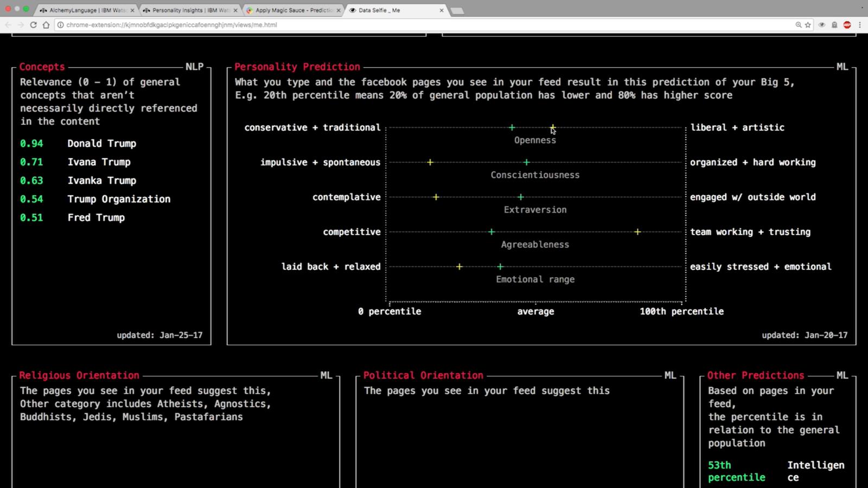Close the Apply Magic Sauce tab
Image resolution: width=868 pixels, height=488 pixels.
point(339,10)
